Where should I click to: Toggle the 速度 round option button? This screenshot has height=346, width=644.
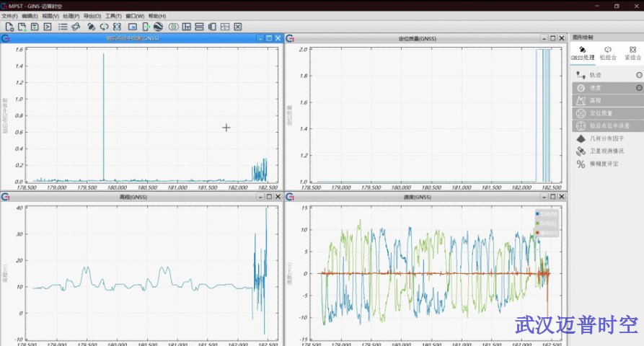pos(638,88)
